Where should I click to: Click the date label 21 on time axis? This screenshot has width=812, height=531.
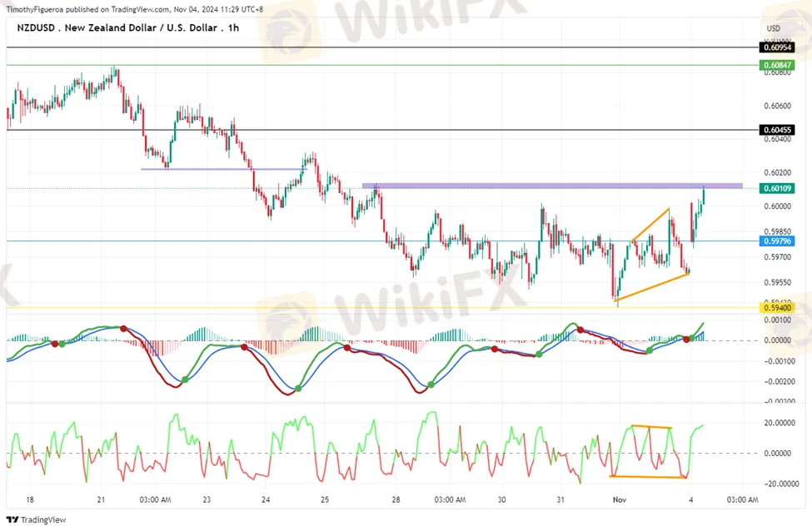(101, 500)
